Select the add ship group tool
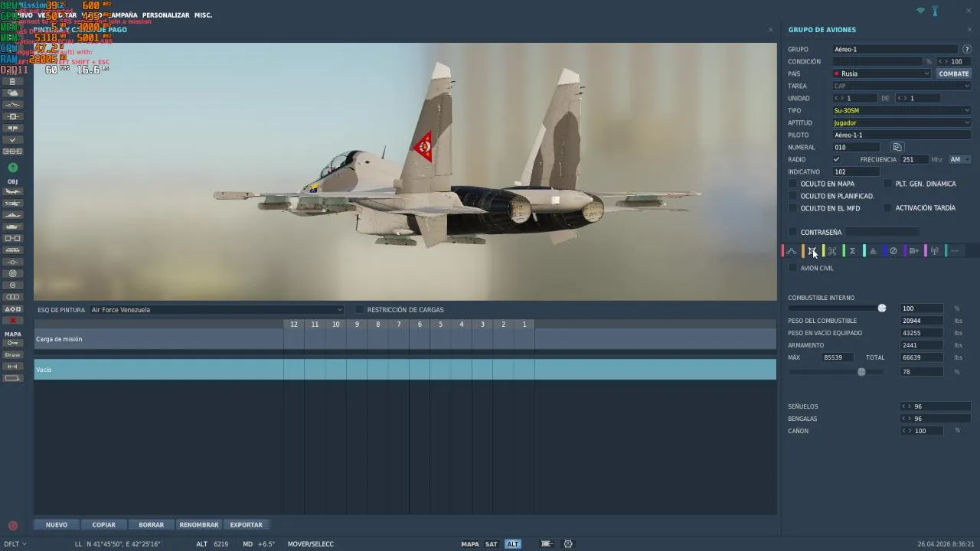The image size is (980, 551). (13, 215)
